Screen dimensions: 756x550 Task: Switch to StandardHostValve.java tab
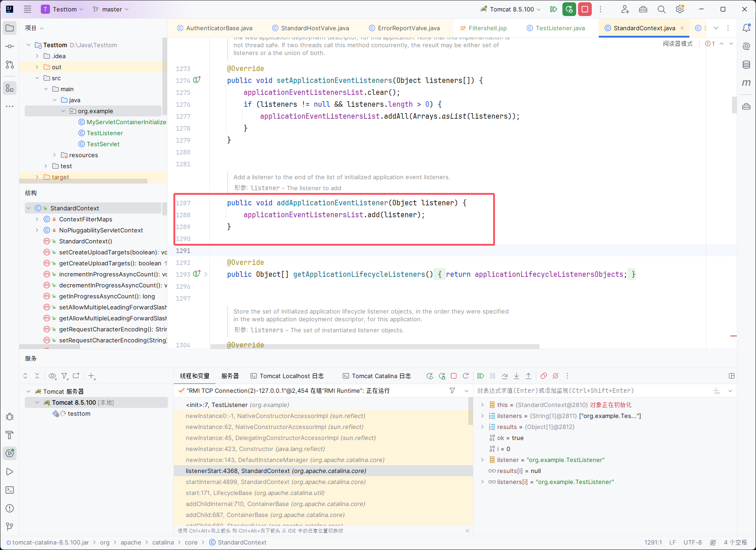(x=310, y=28)
